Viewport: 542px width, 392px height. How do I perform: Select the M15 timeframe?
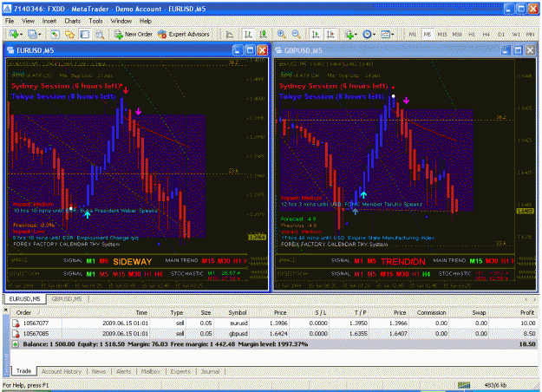point(442,35)
